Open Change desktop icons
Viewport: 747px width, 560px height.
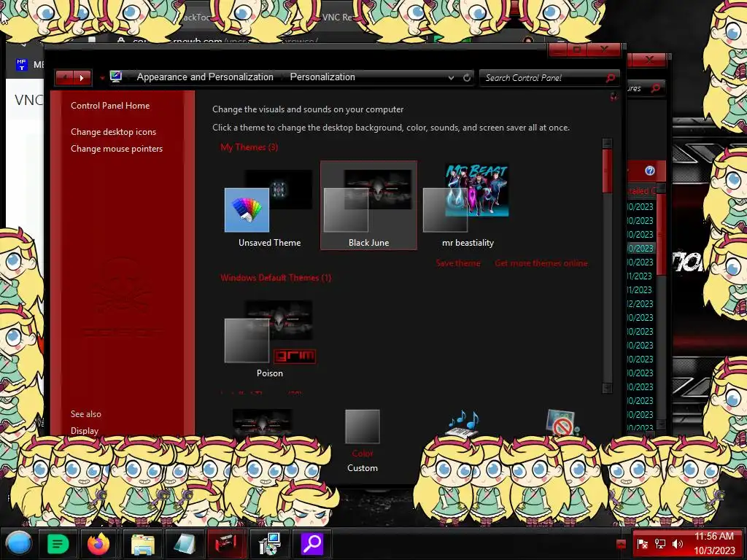(x=113, y=132)
